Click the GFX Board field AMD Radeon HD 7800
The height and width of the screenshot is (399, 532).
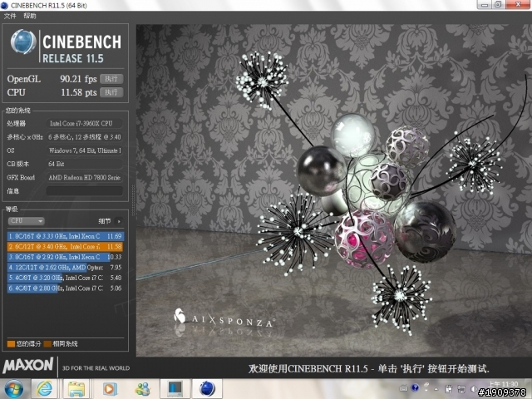85,177
